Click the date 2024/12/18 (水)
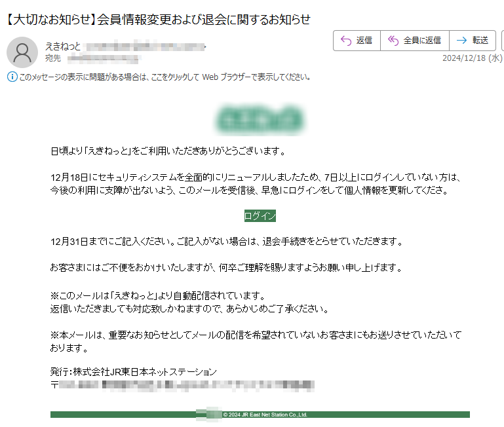This screenshot has height=427, width=504. point(472,58)
